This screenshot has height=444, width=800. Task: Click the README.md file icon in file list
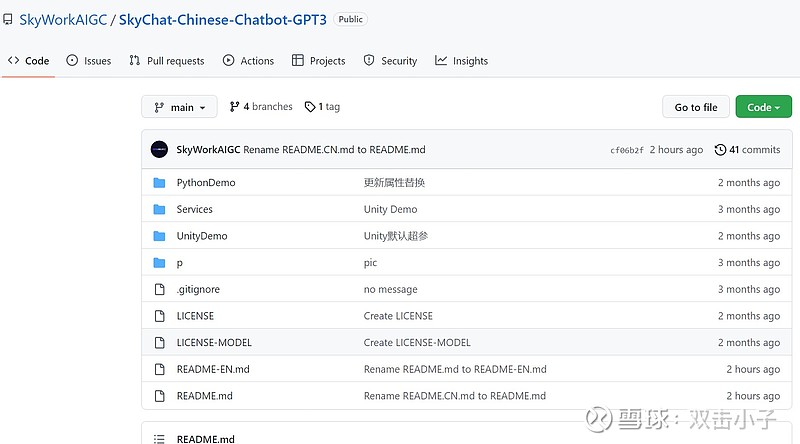(159, 396)
